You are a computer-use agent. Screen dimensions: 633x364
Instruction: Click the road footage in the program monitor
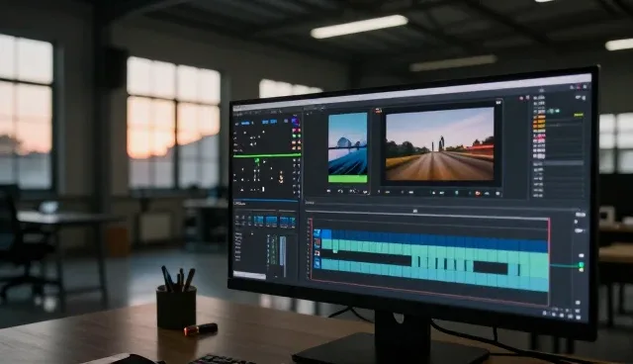click(439, 144)
